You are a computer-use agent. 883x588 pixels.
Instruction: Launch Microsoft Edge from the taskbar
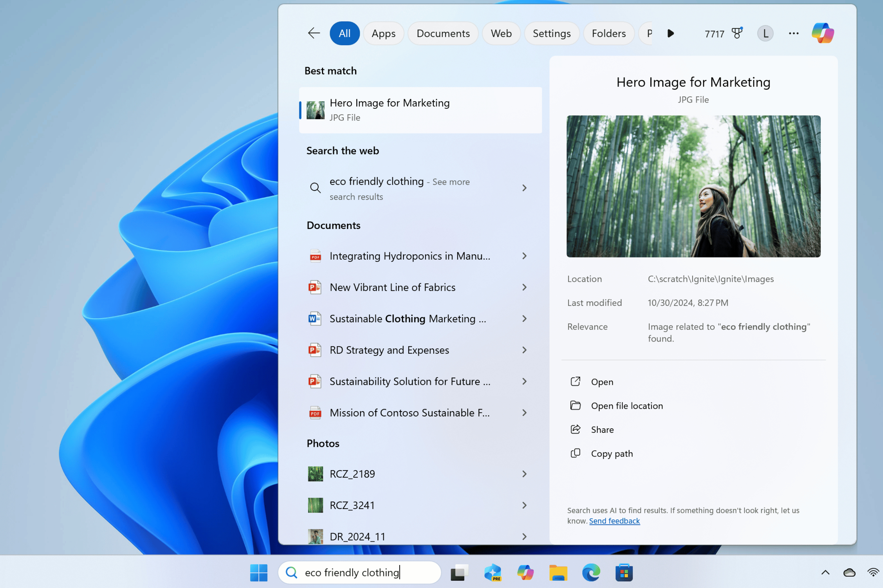591,573
